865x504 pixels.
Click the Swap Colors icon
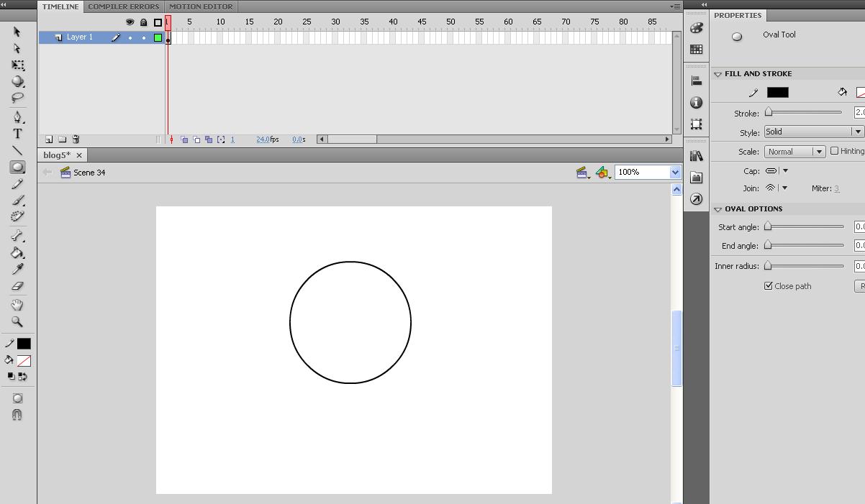[x=22, y=376]
